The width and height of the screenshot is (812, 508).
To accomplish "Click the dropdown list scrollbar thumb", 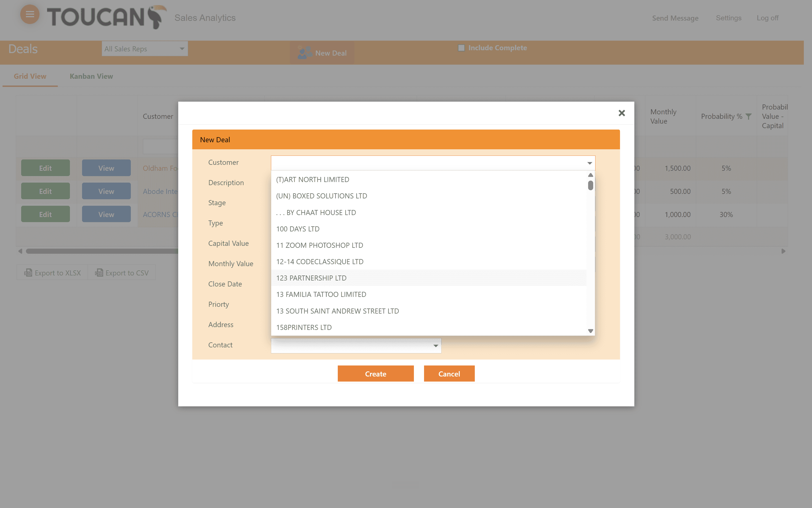I will [x=591, y=185].
